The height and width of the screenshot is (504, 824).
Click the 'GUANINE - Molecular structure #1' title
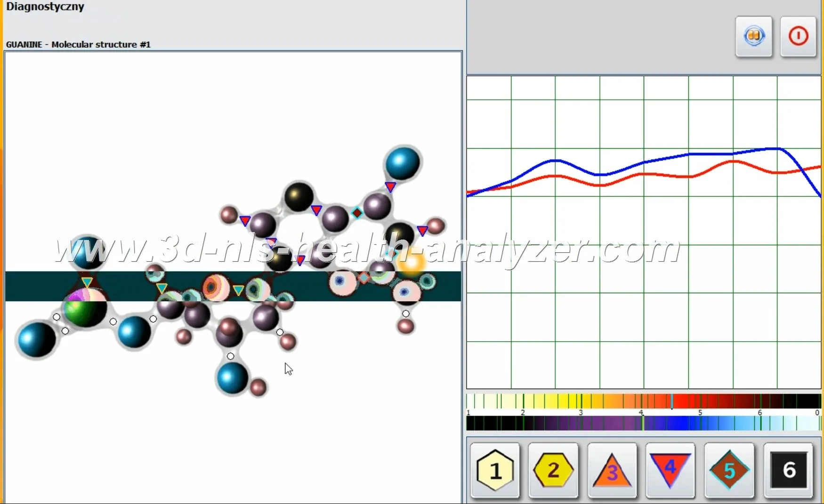tap(78, 45)
